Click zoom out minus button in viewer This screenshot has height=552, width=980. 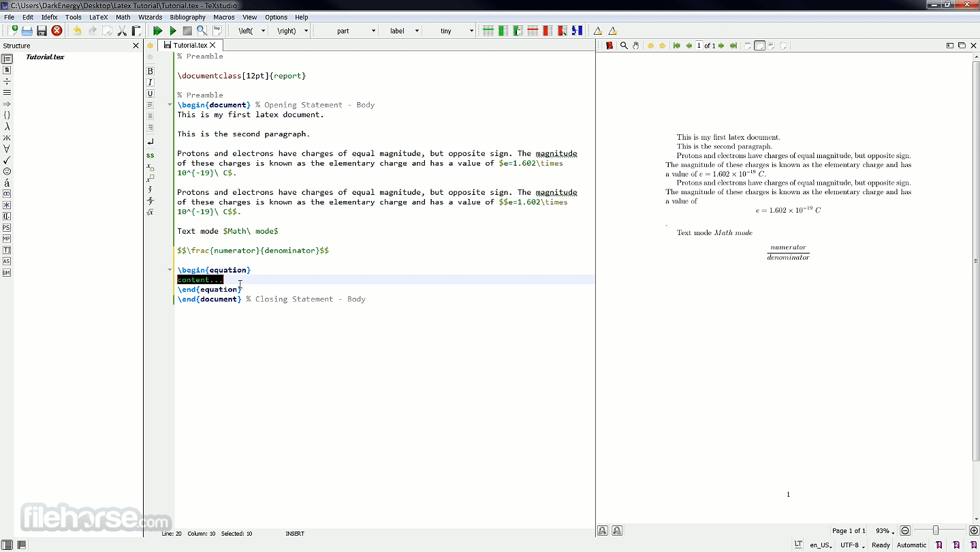[x=905, y=530]
